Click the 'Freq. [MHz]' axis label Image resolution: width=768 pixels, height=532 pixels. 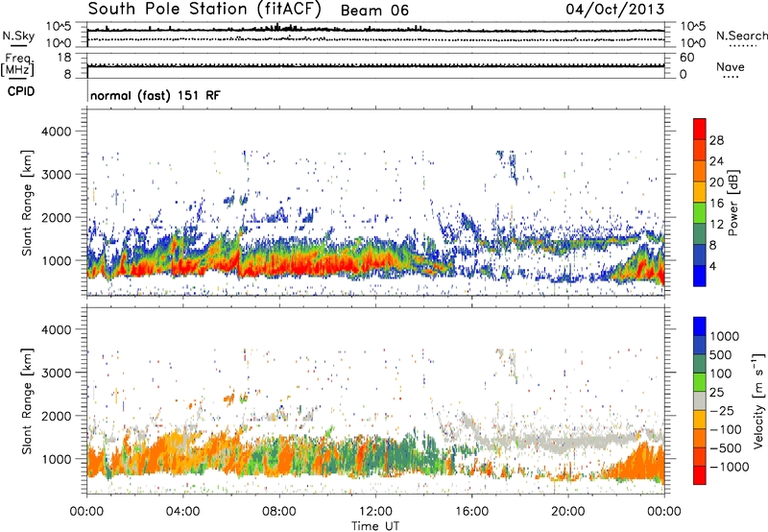pyautogui.click(x=17, y=65)
